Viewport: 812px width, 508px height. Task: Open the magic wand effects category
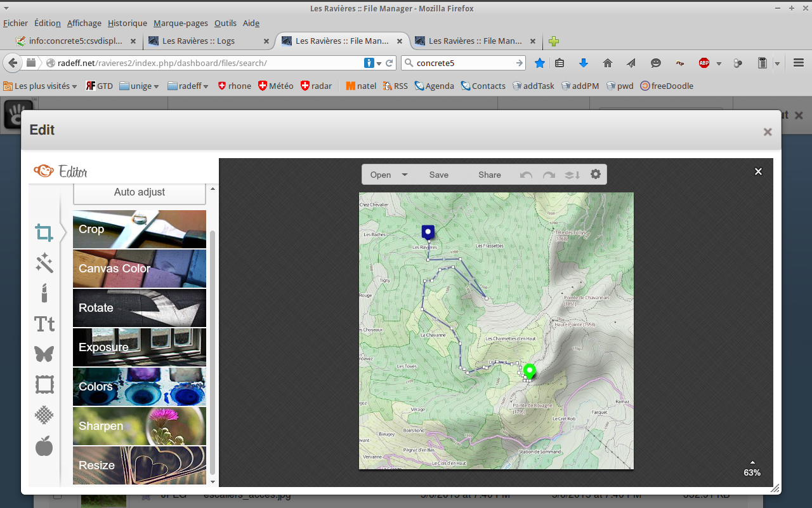(x=44, y=263)
